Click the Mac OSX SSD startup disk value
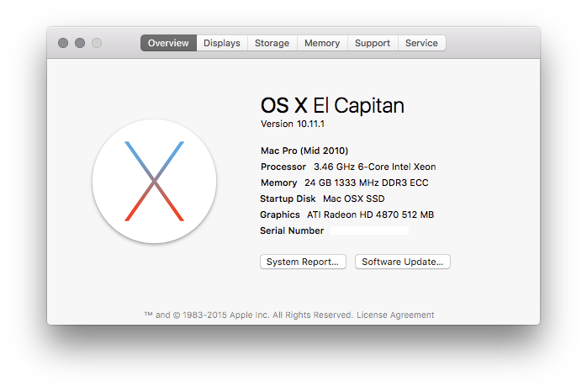 [x=354, y=199]
